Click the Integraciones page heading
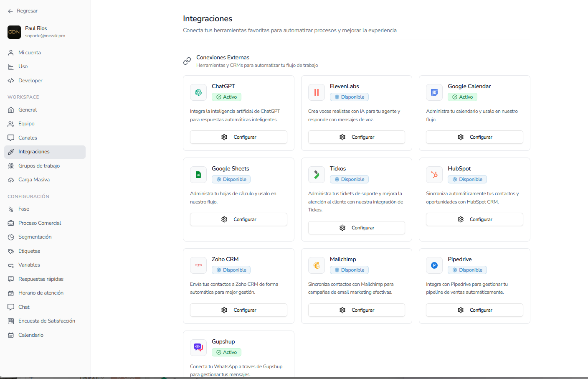The height and width of the screenshot is (379, 588). [x=208, y=19]
